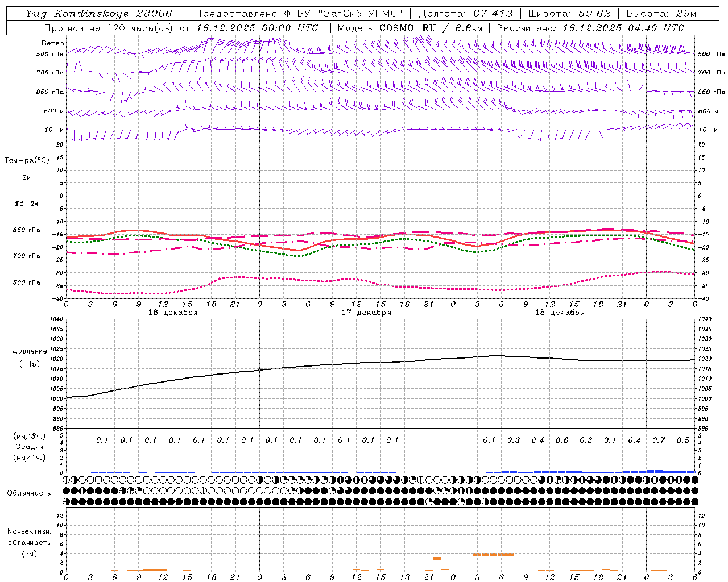Click the short orange convective bar at 3 km
The width and height of the screenshot is (728, 582).
[437, 558]
